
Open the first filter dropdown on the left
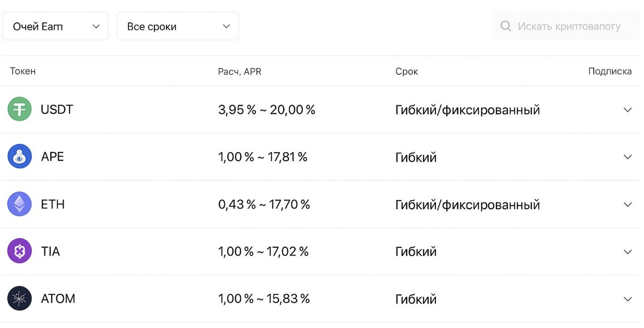[x=55, y=26]
